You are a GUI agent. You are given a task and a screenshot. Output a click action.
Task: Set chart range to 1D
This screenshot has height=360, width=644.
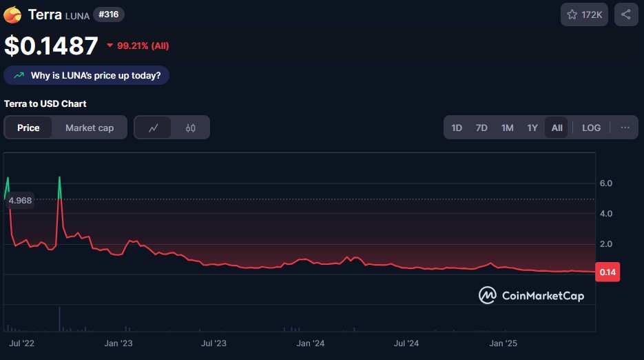[x=457, y=128]
